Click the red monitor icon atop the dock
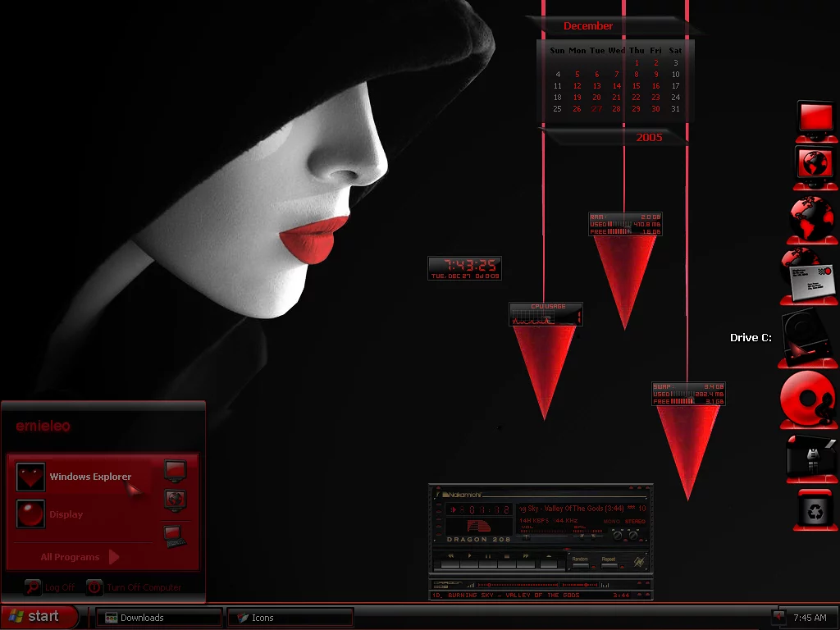 815,119
